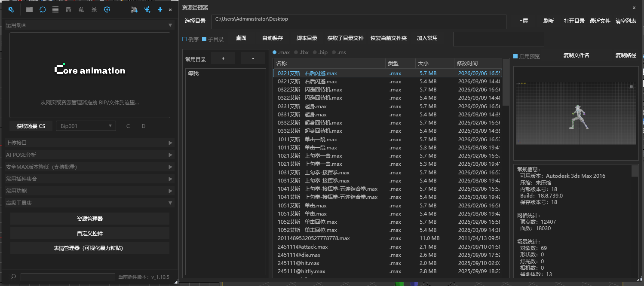The width and height of the screenshot is (644, 286).
Task: Collapse the 运用动画 section
Action: click(x=89, y=25)
